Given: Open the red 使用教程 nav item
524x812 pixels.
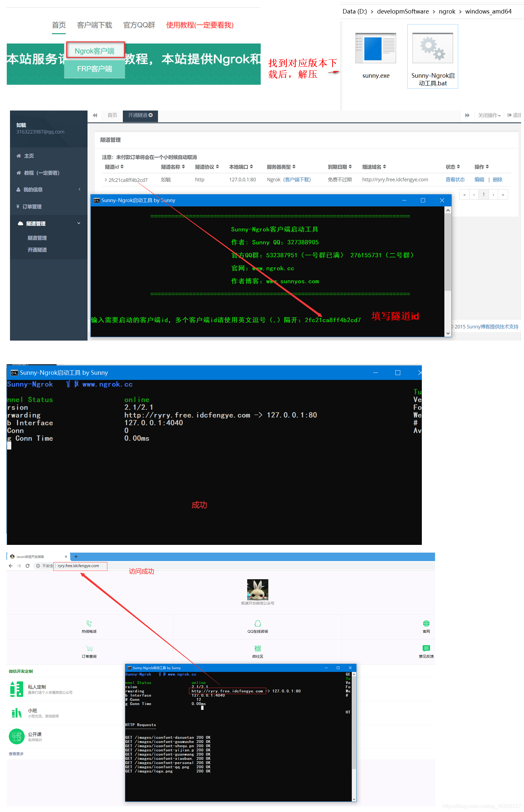Looking at the screenshot, I should click(199, 25).
